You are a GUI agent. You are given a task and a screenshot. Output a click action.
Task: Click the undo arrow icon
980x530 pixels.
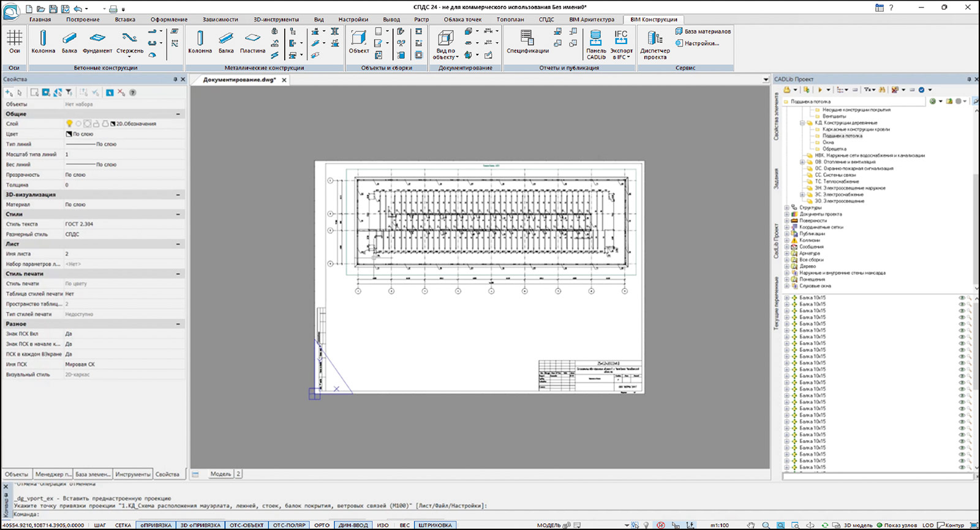pyautogui.click(x=78, y=9)
